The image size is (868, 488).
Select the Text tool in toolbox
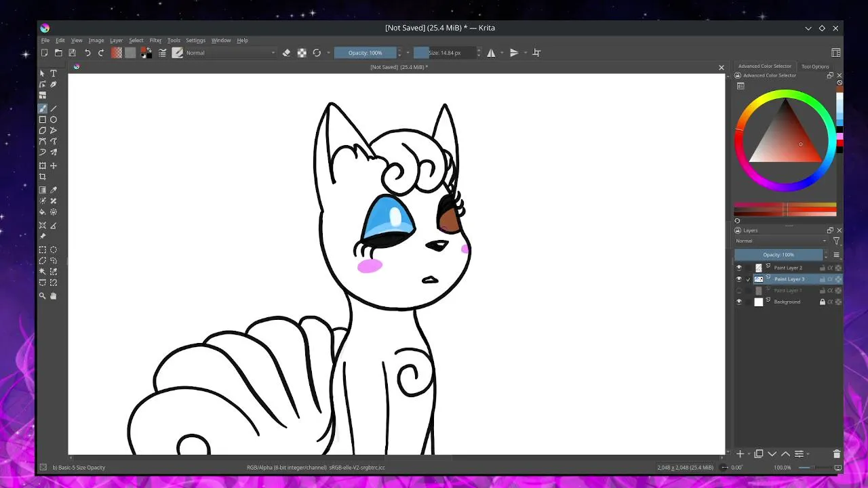[x=54, y=73]
